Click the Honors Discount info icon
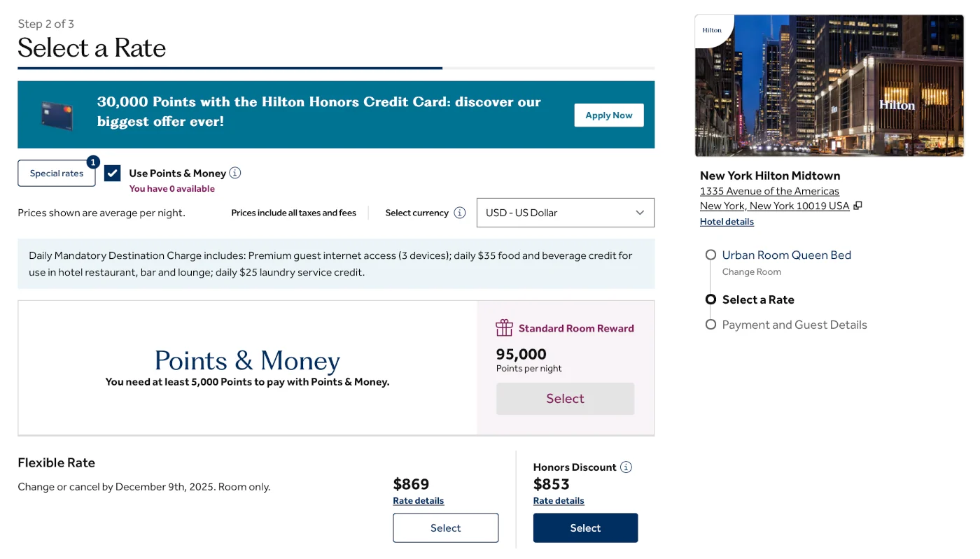980x559 pixels. tap(626, 467)
